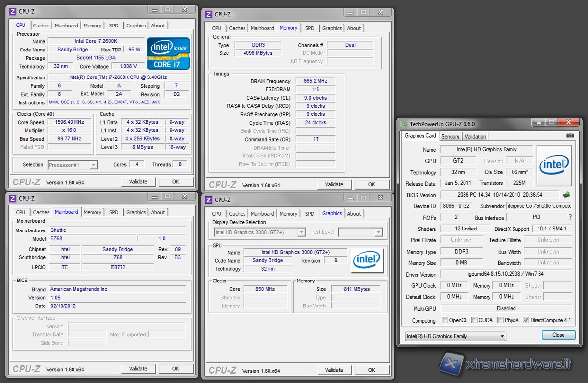Tick the CUDA checkbox
The width and height of the screenshot is (588, 383).
474,320
